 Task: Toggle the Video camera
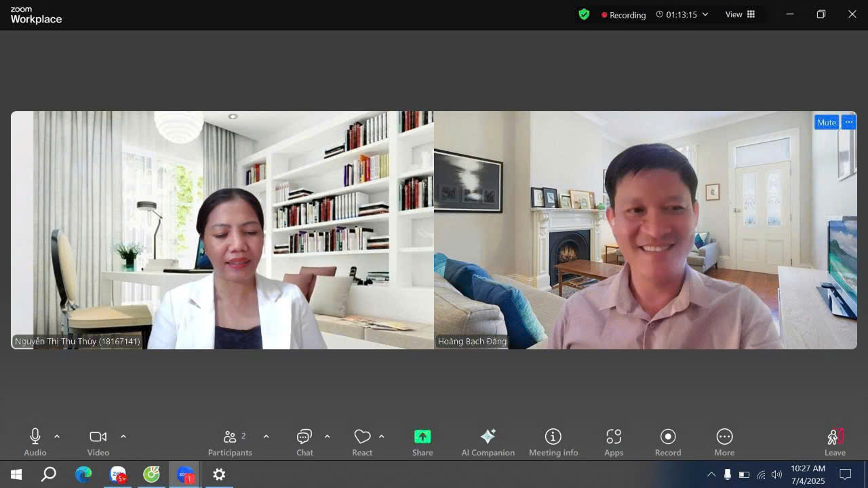pyautogui.click(x=98, y=443)
